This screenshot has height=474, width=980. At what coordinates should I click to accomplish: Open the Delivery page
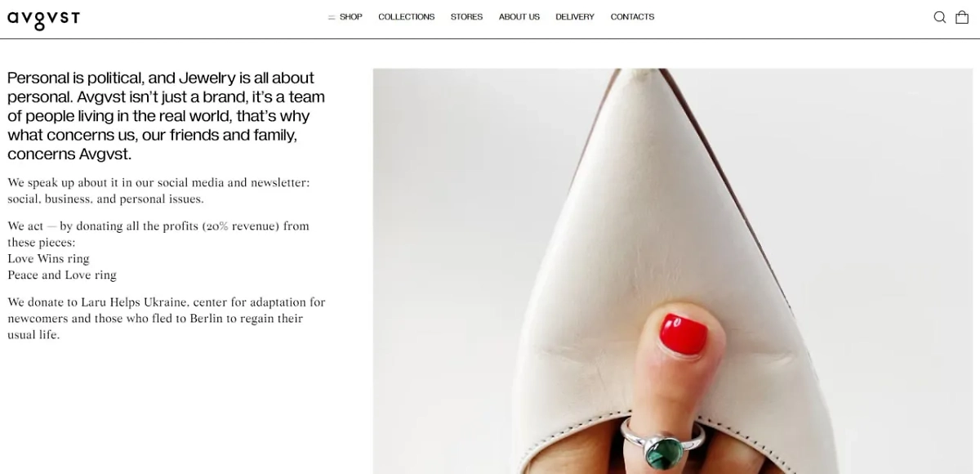click(575, 17)
